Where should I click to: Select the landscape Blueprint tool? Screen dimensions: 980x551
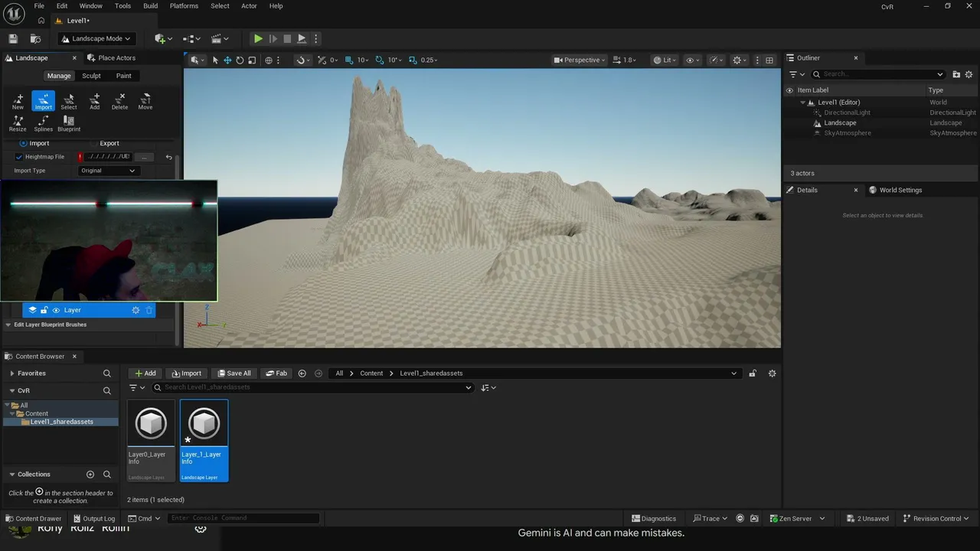(x=69, y=123)
